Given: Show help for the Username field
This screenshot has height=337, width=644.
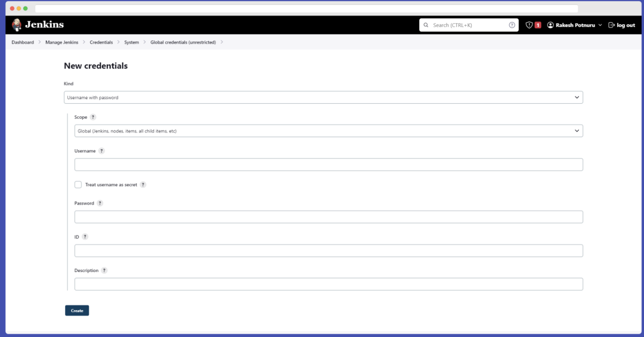Looking at the screenshot, I should coord(101,151).
